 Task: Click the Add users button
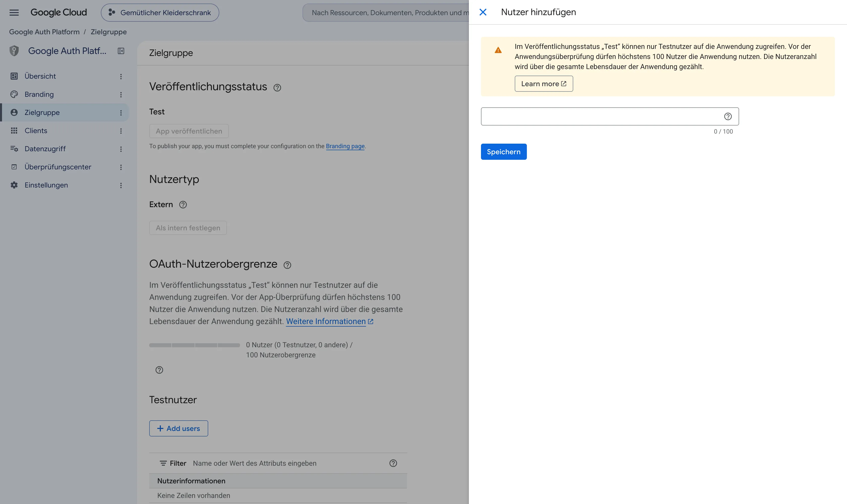pos(179,429)
